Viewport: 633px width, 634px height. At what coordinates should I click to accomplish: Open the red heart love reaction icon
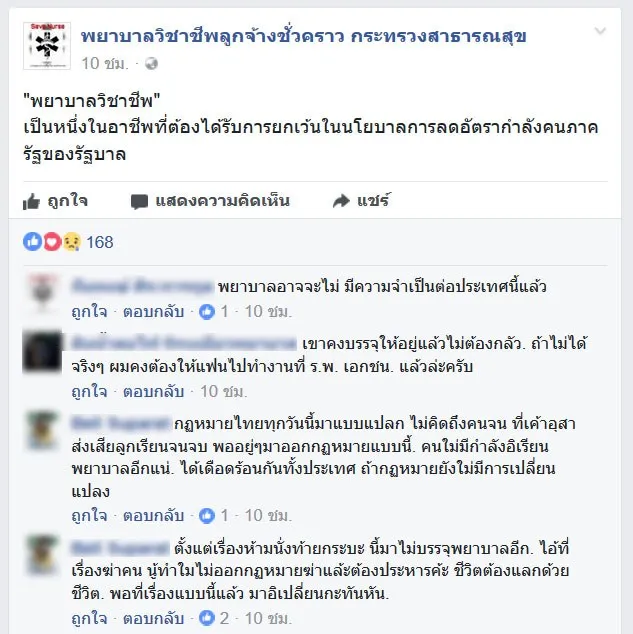click(x=52, y=242)
